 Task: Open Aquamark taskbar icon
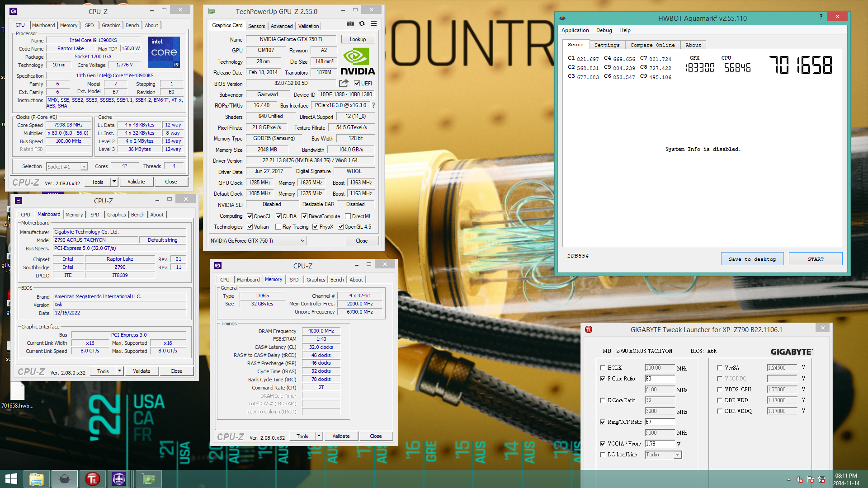pos(65,479)
